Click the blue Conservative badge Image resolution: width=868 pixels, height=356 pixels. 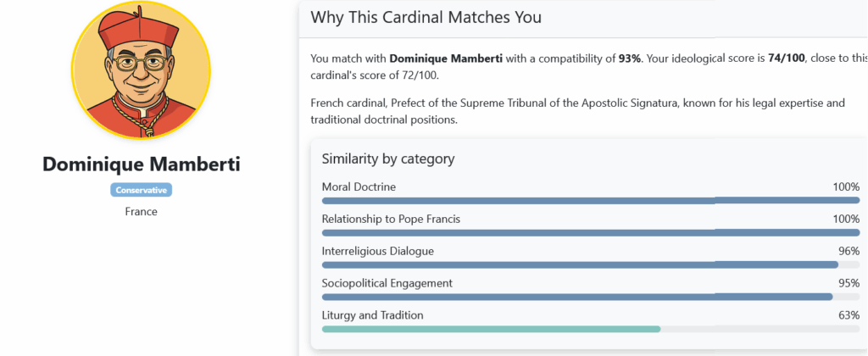(x=141, y=190)
